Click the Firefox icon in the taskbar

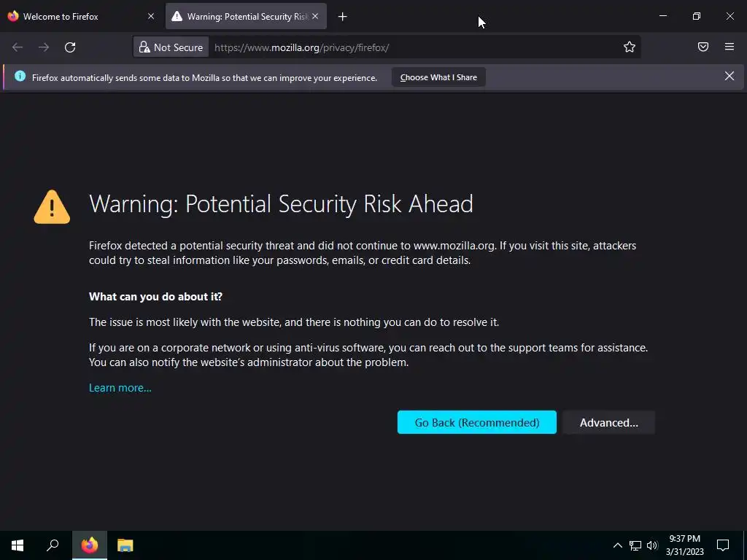90,545
